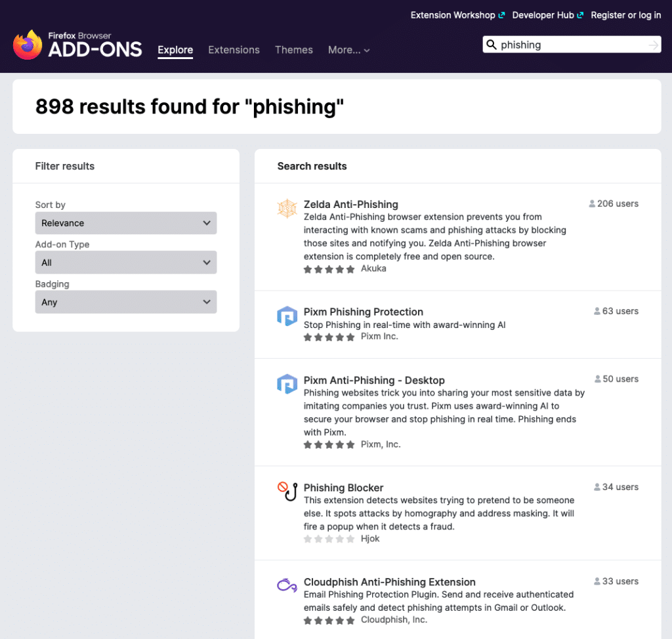
Task: Click the Cloudphish email protection description
Action: [438, 601]
